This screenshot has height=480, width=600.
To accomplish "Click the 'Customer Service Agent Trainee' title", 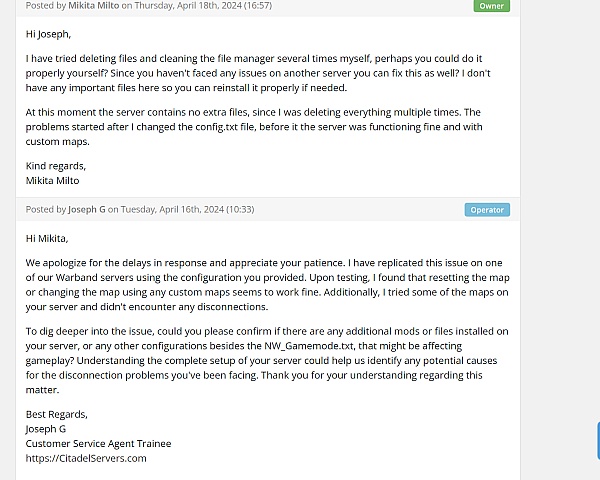I will 98,444.
